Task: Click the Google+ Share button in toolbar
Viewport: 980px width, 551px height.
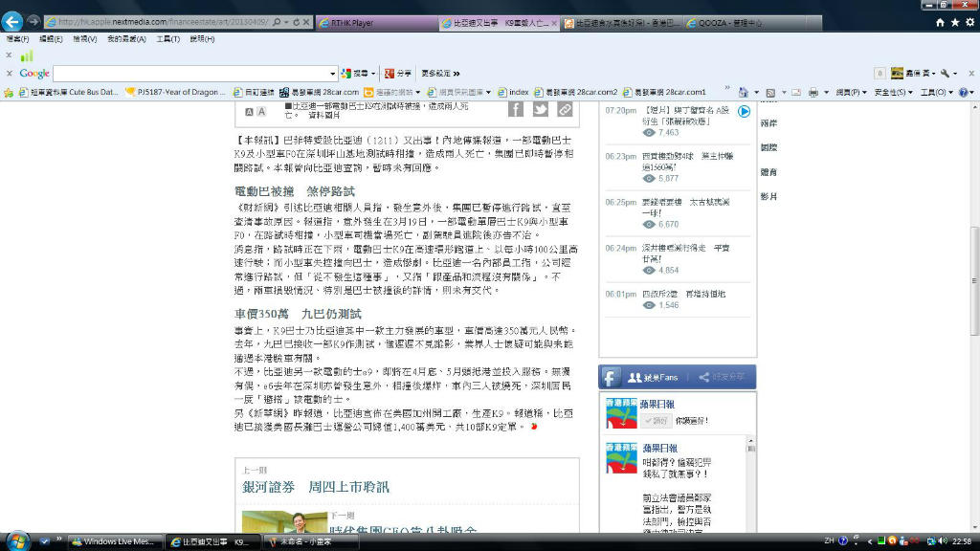Action: pyautogui.click(x=397, y=73)
